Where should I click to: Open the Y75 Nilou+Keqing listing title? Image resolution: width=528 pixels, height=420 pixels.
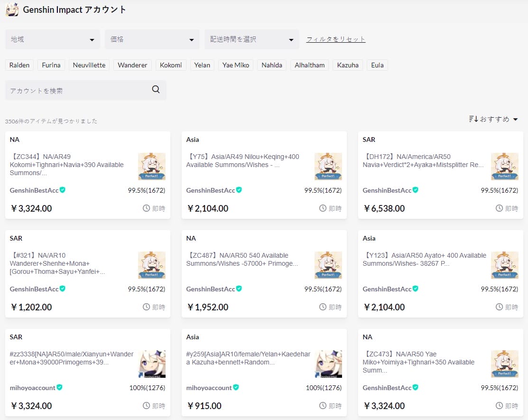(x=242, y=160)
